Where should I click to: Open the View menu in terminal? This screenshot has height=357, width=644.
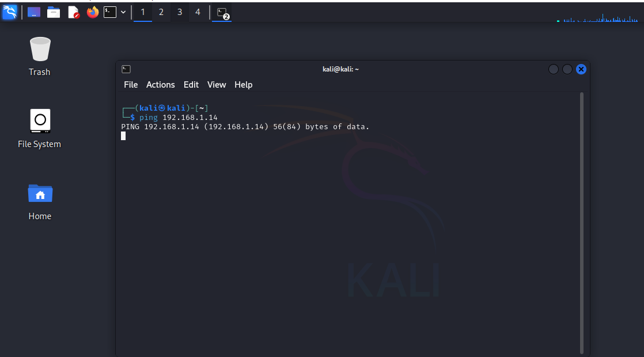217,85
